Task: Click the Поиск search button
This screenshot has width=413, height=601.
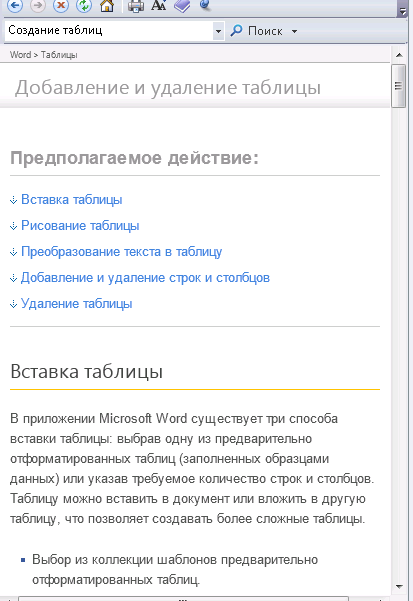Action: [256, 31]
